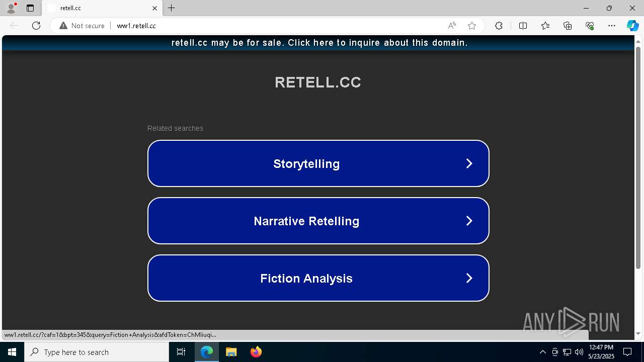Image resolution: width=644 pixels, height=362 pixels.
Task: Open the network tray icon
Action: tap(567, 352)
